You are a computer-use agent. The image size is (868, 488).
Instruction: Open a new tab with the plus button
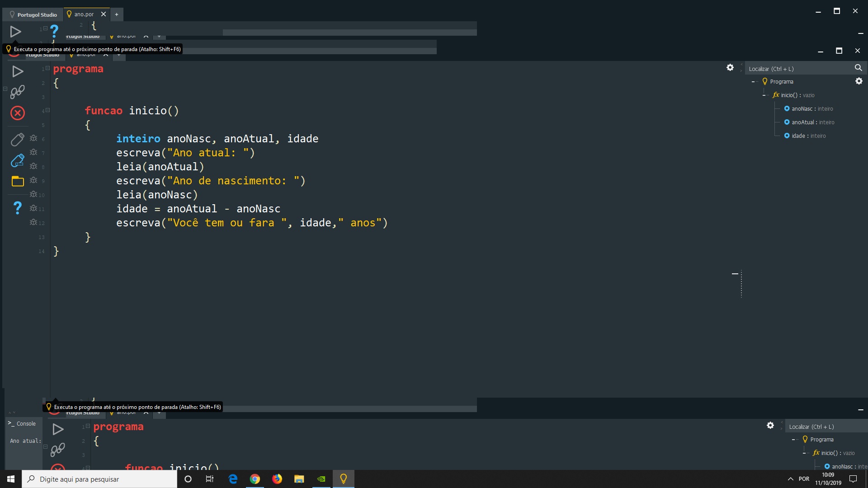[117, 14]
